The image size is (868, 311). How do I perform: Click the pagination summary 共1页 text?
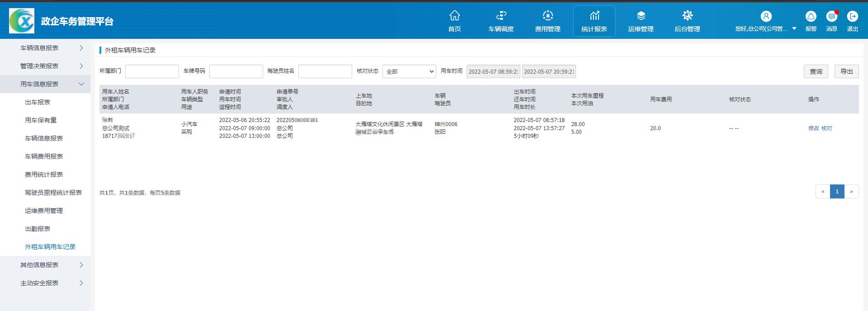(140, 193)
